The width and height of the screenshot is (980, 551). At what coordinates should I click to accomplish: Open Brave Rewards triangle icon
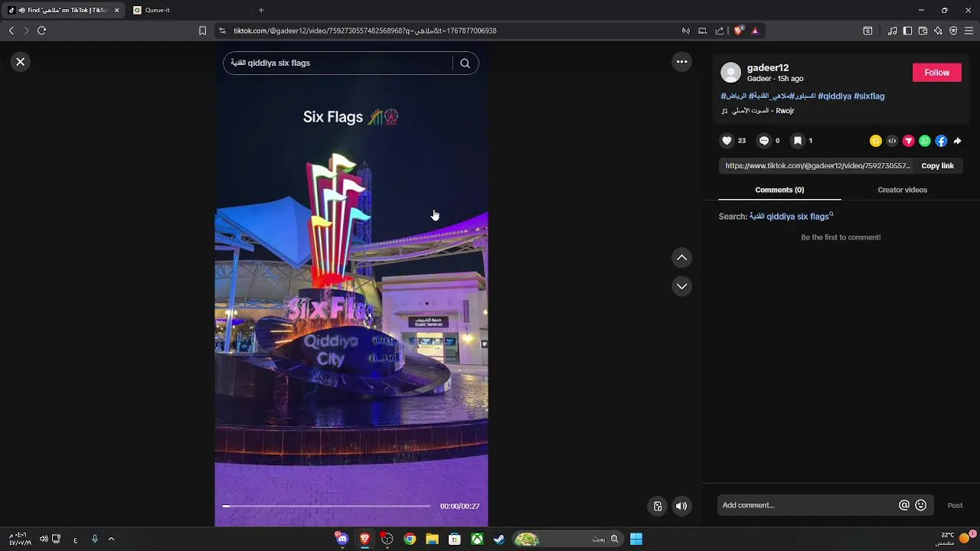pyautogui.click(x=755, y=31)
